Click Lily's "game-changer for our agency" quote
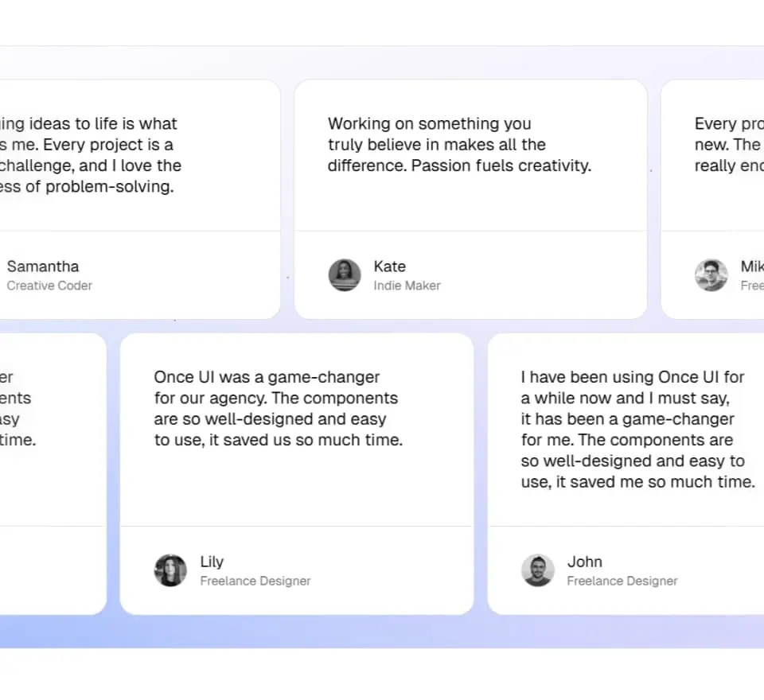Screen dimensions: 764x700 coord(278,409)
